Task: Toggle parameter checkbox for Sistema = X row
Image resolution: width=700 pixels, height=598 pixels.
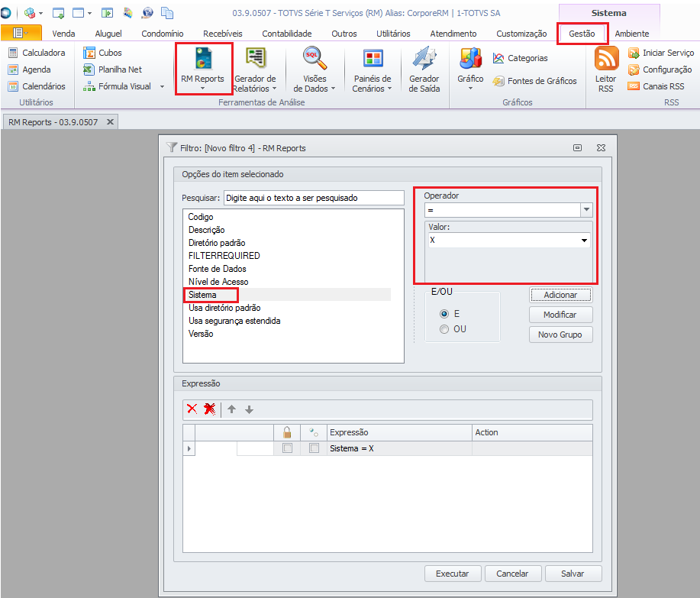Action: pos(315,448)
